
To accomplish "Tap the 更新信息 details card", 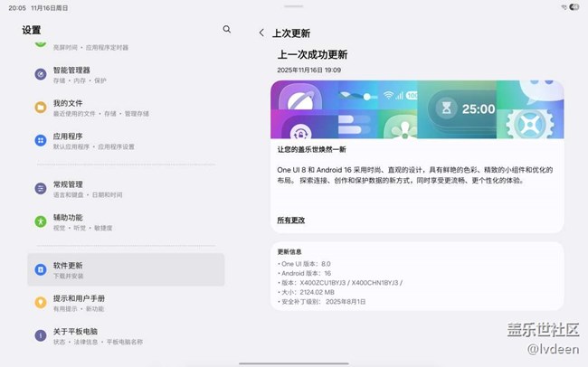I will [x=417, y=276].
